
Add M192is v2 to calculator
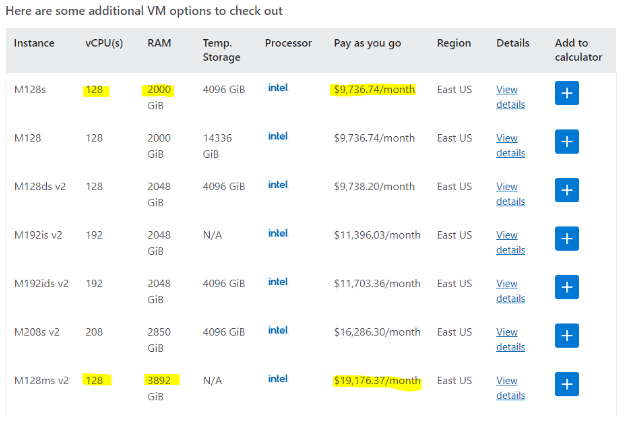pyautogui.click(x=566, y=239)
